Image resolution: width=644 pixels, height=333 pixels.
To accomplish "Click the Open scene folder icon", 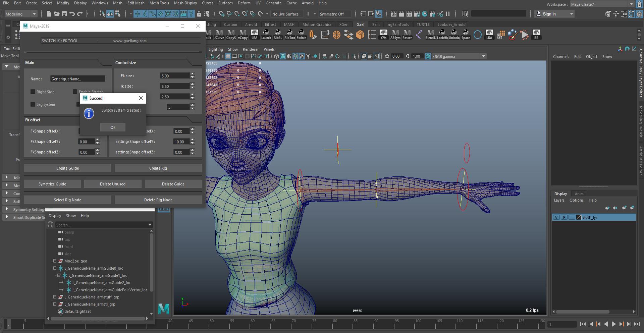I will pos(56,14).
